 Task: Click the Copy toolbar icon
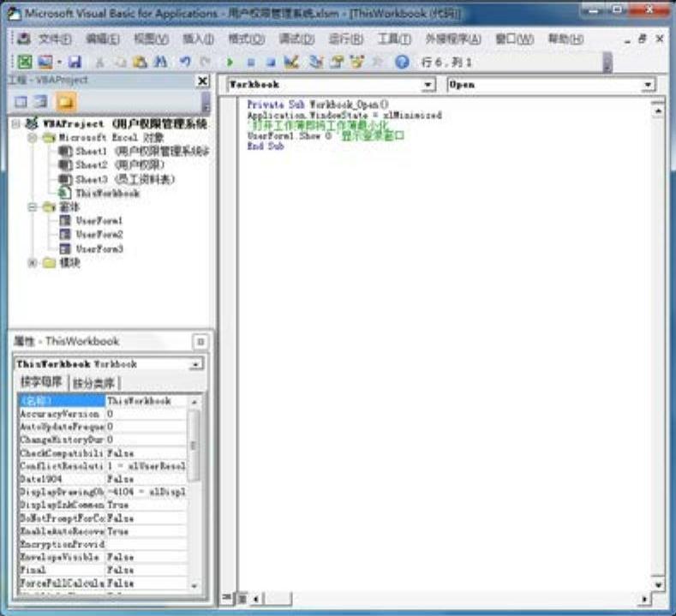(x=120, y=63)
